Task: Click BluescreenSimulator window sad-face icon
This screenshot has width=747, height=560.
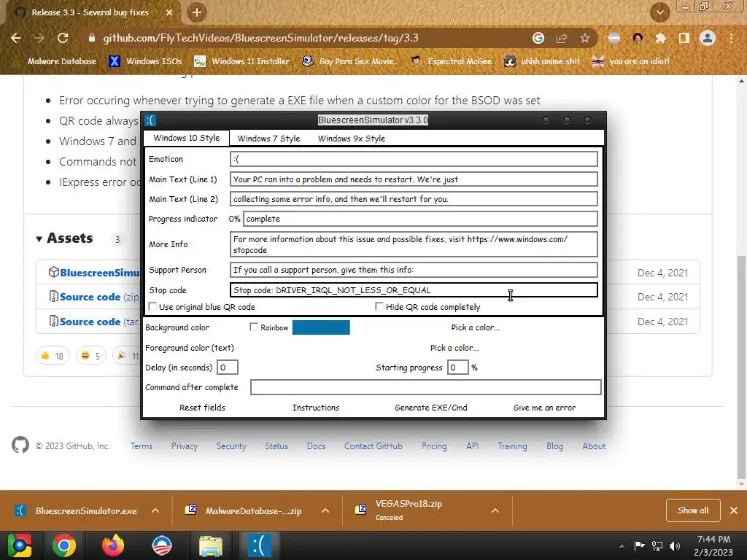Action: click(150, 120)
